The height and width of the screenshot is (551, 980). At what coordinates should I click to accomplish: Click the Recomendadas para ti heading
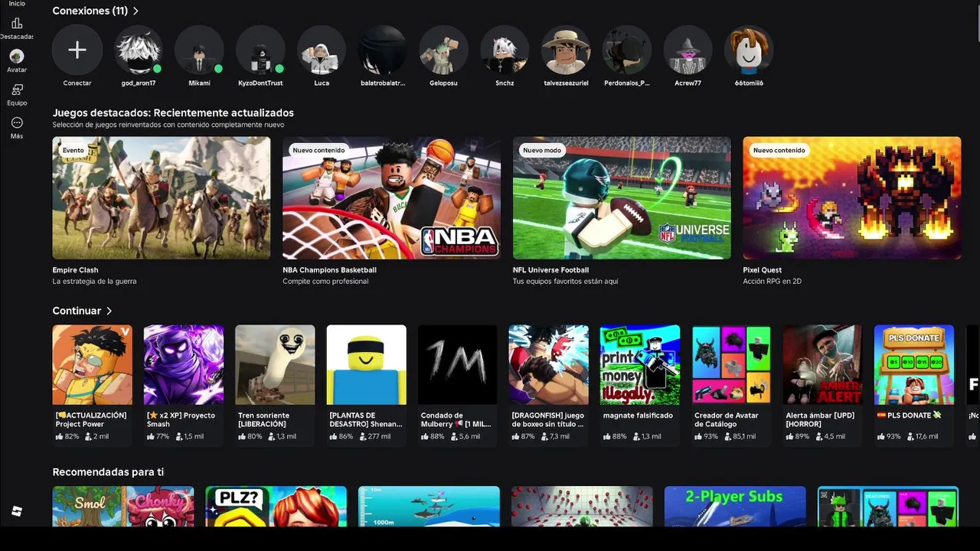[108, 472]
